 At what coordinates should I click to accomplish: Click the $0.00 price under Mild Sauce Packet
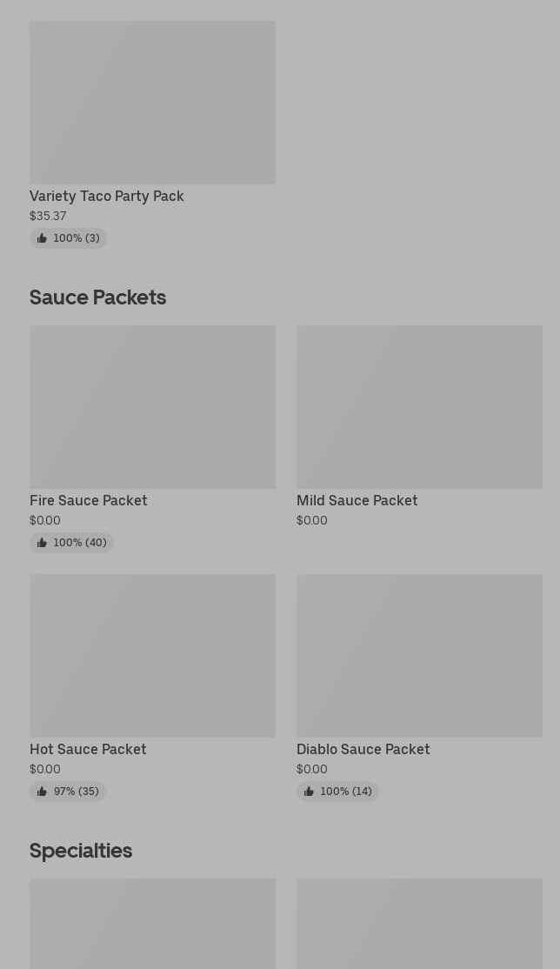pos(312,521)
